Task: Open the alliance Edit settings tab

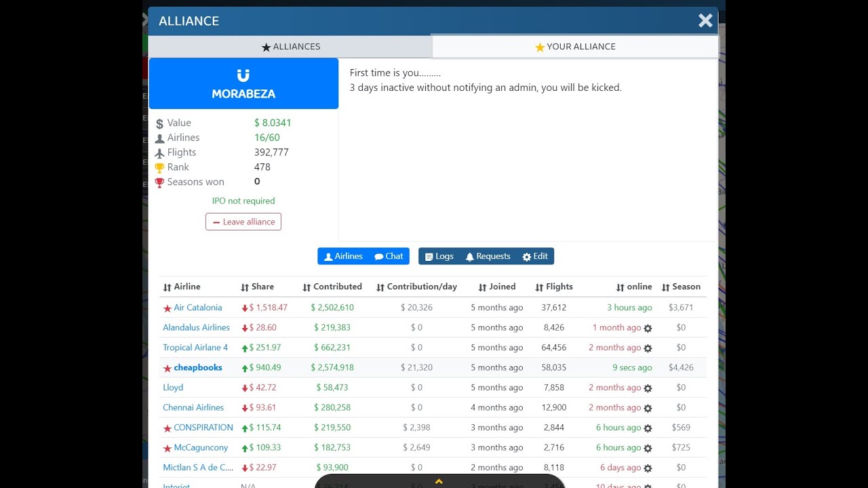Action: [x=535, y=256]
